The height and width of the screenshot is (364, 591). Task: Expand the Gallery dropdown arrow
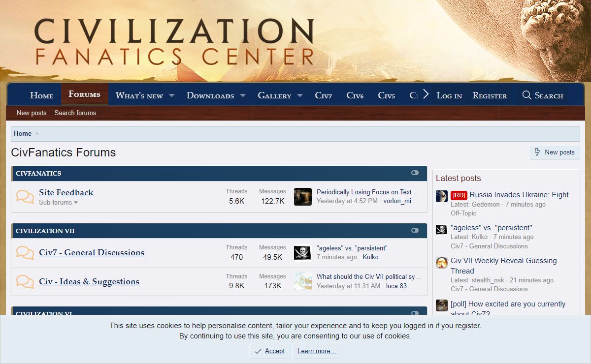click(300, 95)
